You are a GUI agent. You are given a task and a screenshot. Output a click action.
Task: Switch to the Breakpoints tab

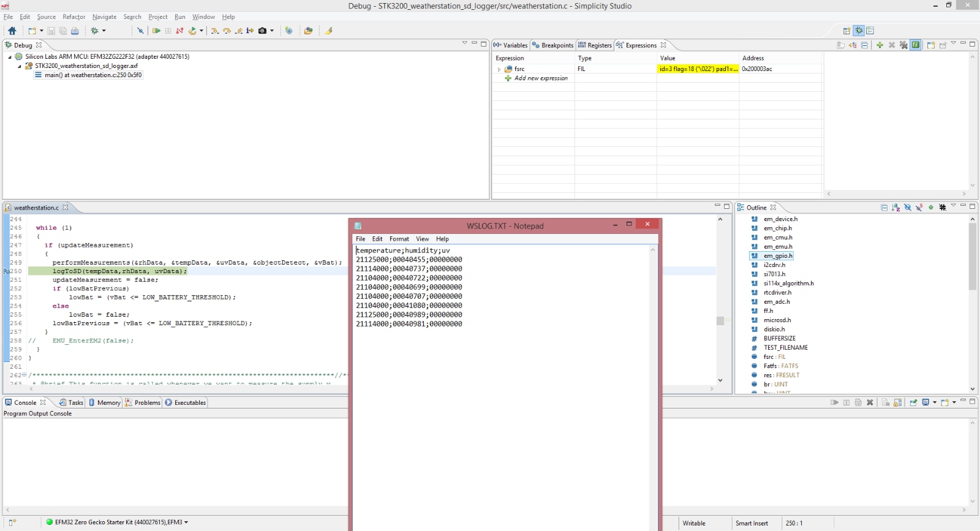point(557,45)
